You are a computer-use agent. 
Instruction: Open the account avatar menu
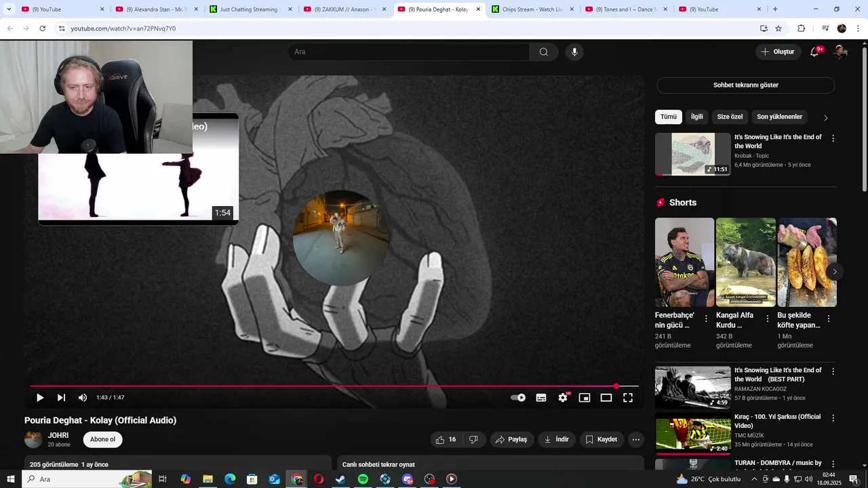(x=840, y=52)
